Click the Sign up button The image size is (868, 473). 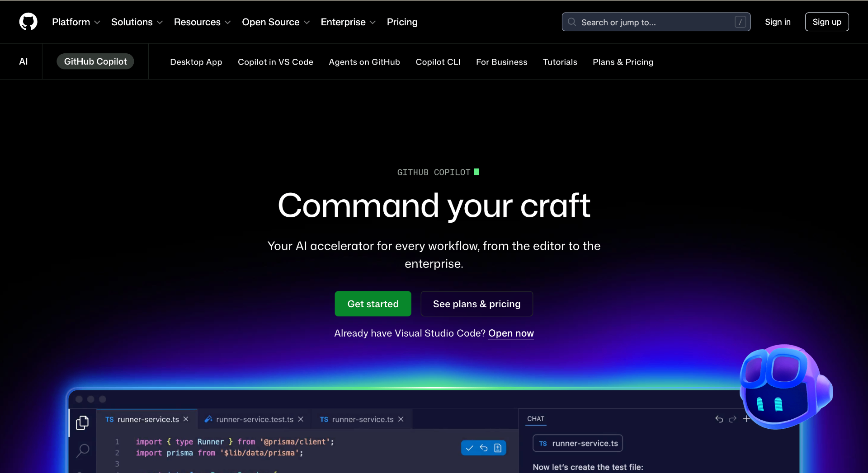coord(827,22)
